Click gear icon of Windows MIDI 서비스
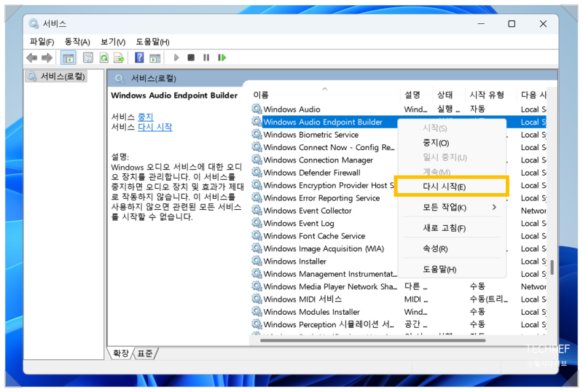 coord(257,298)
